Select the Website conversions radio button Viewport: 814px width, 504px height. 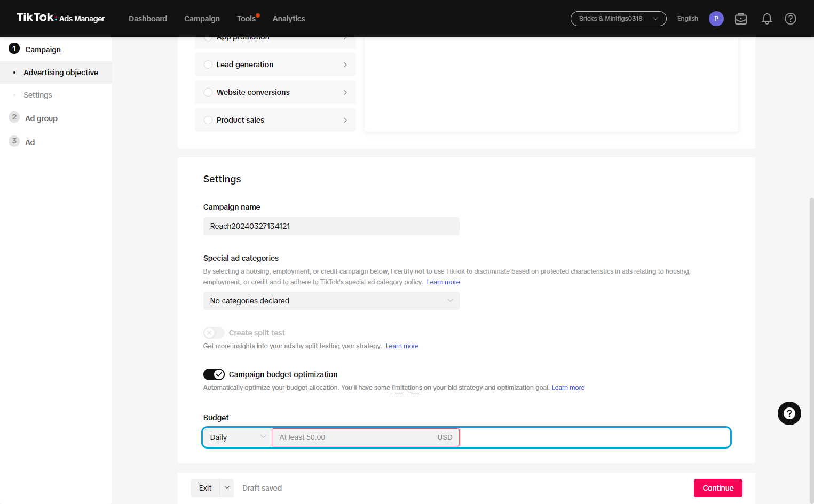[208, 92]
